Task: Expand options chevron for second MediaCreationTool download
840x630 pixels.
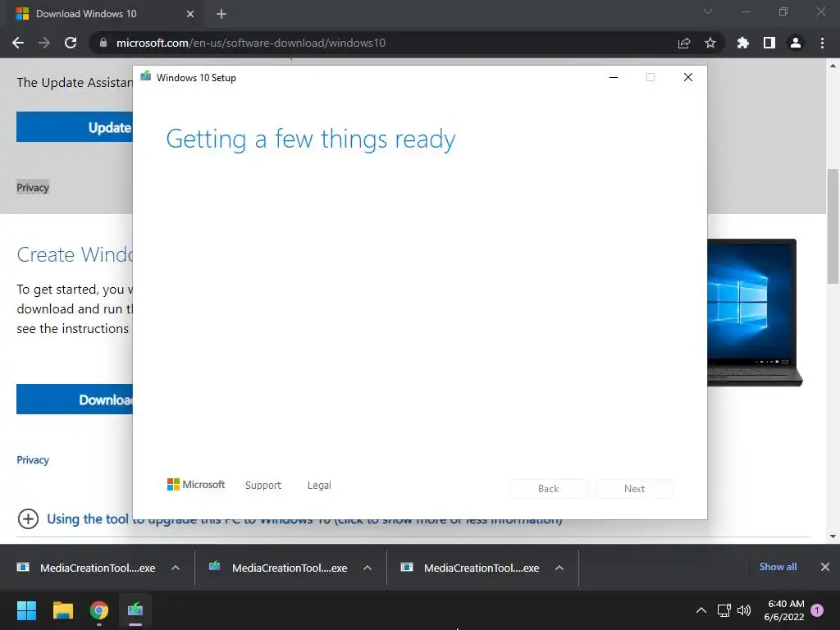Action: [367, 568]
